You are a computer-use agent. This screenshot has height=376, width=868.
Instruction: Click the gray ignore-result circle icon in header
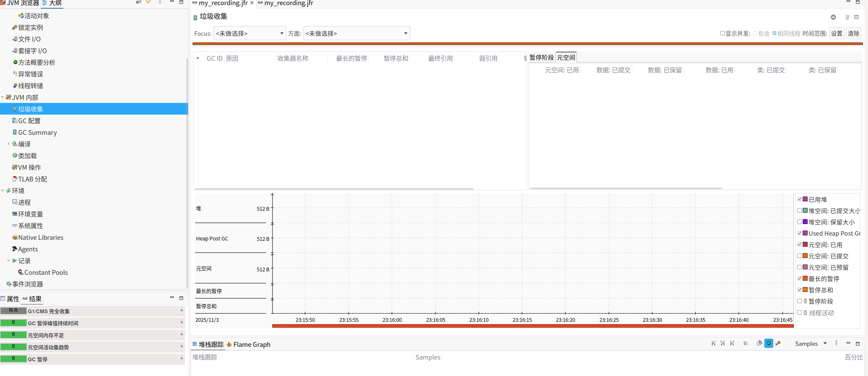pos(833,17)
